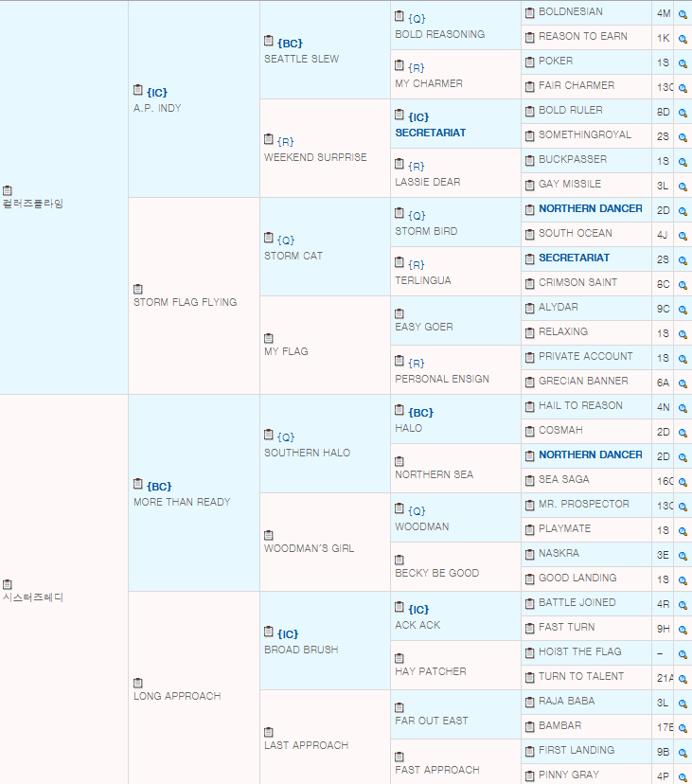
Task: Click the {IC} tag above A.P. INDY
Action: pyautogui.click(x=157, y=93)
